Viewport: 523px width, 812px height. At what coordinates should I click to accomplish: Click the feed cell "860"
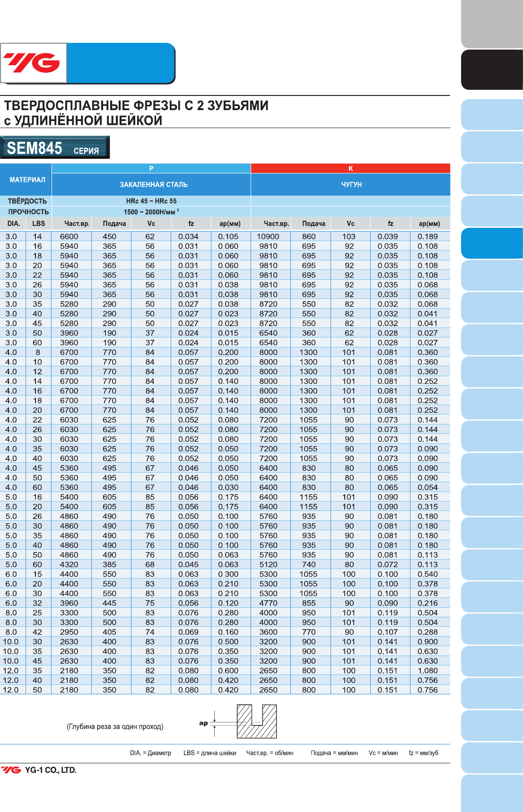[309, 236]
